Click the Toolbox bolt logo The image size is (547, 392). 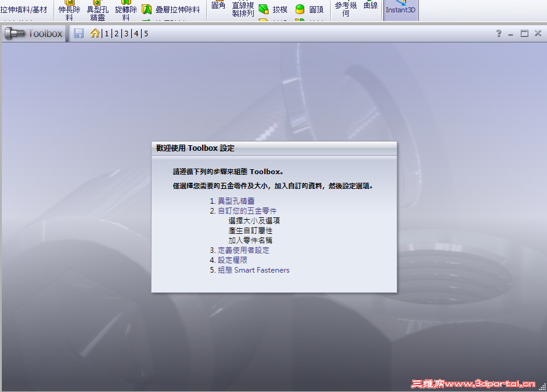(15, 33)
